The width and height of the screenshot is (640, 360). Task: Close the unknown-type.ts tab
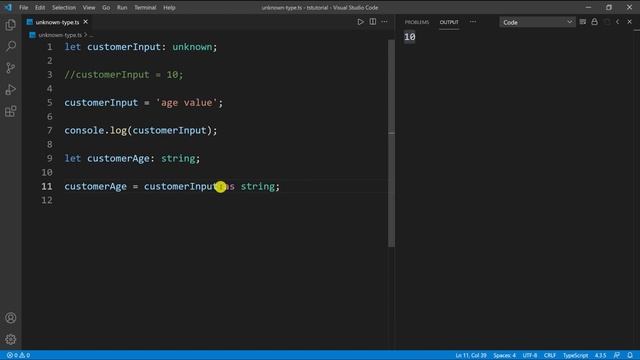click(x=85, y=22)
